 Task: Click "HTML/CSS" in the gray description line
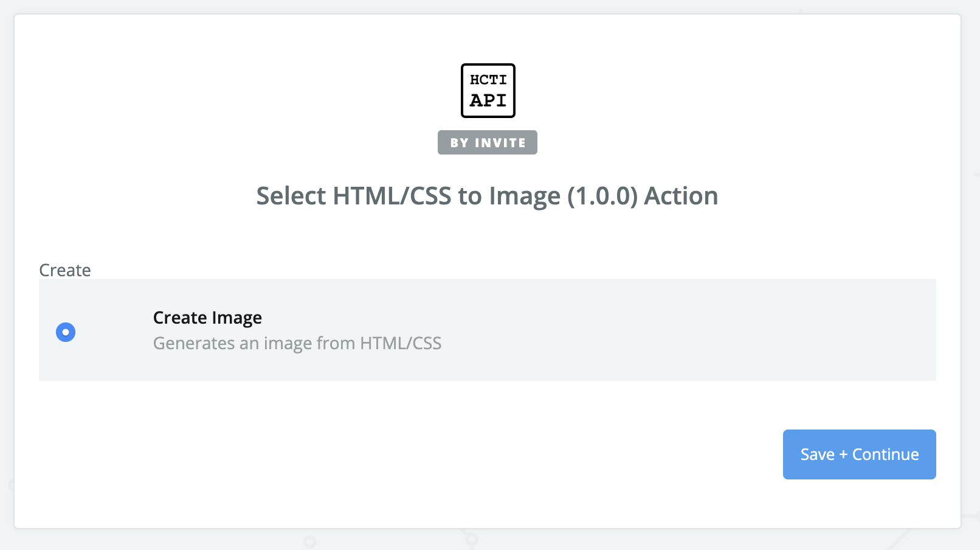click(401, 343)
